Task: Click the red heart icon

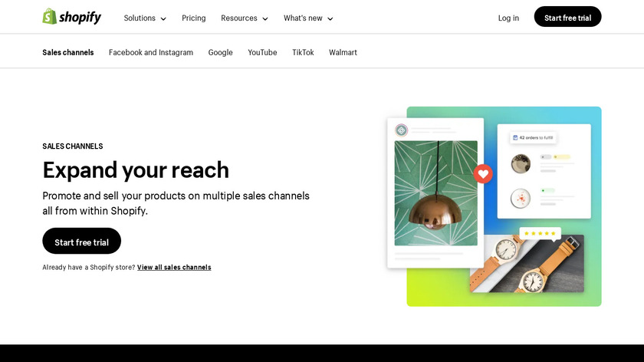Action: pos(483,174)
